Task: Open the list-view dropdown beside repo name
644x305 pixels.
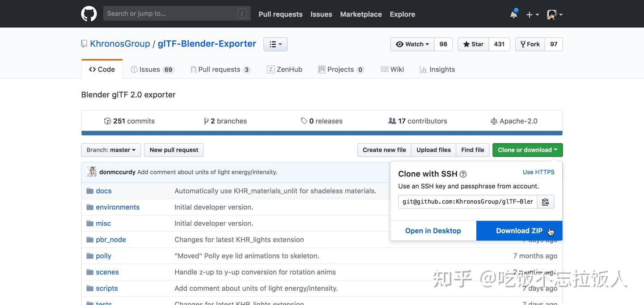Action: pos(275,44)
